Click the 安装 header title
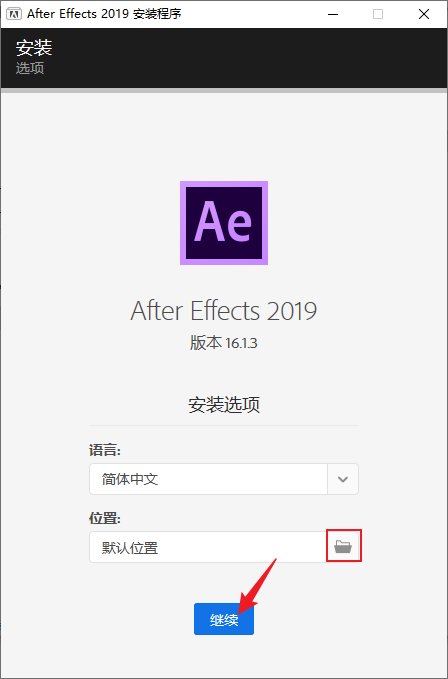This screenshot has height=679, width=448. (34, 47)
